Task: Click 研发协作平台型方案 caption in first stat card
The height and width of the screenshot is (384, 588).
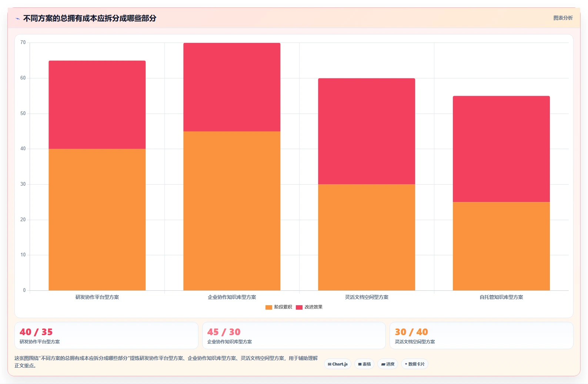Action: [40, 342]
